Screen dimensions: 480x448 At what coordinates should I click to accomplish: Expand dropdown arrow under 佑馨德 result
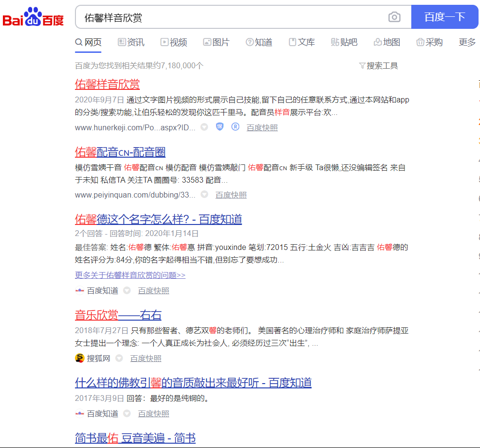click(127, 290)
